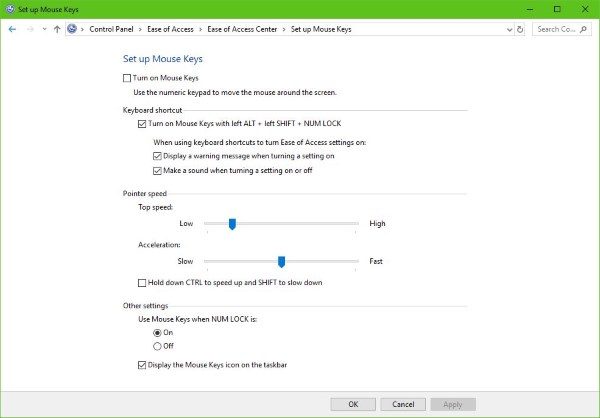The image size is (600, 418).
Task: Click the Top speed slider handle
Action: coord(232,224)
